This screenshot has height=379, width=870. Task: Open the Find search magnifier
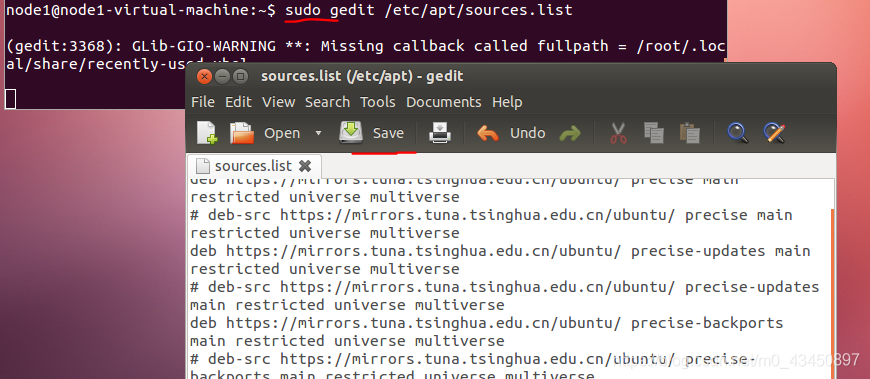click(737, 133)
